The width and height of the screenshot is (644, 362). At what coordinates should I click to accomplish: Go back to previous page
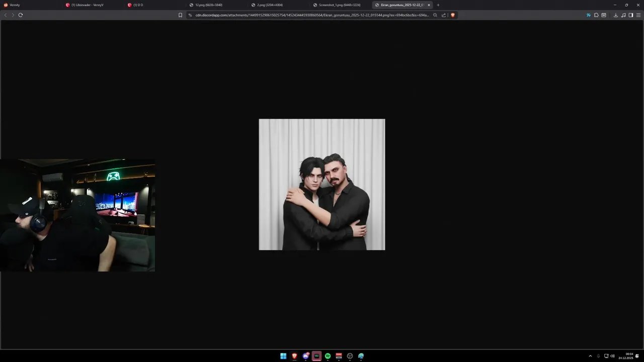pos(6,15)
